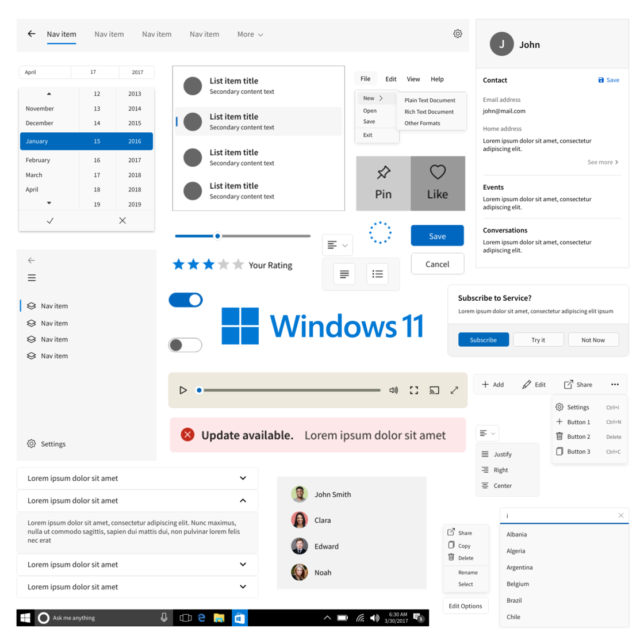Choose Plain Text Document from New submenu
The width and height of the screenshot is (644, 644).
point(430,100)
